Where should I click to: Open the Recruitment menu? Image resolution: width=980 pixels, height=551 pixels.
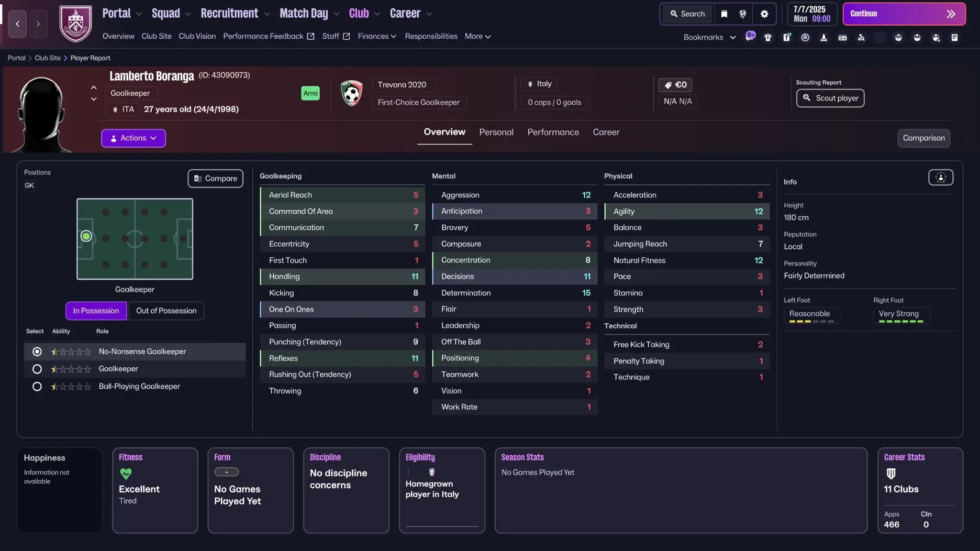pyautogui.click(x=230, y=13)
